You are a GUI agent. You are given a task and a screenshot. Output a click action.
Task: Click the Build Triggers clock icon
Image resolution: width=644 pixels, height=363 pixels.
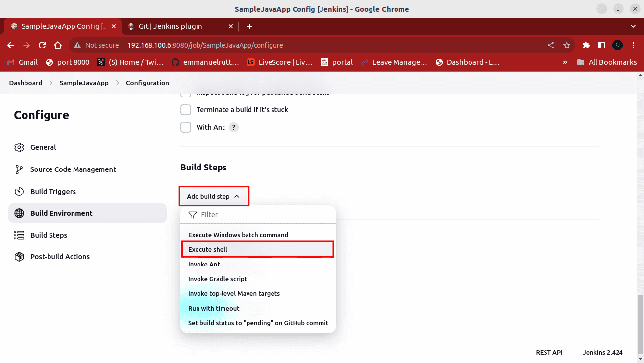click(x=19, y=192)
